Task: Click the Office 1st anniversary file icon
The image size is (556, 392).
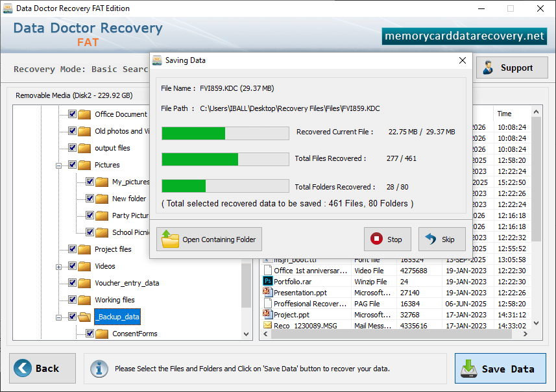Action: tap(268, 271)
